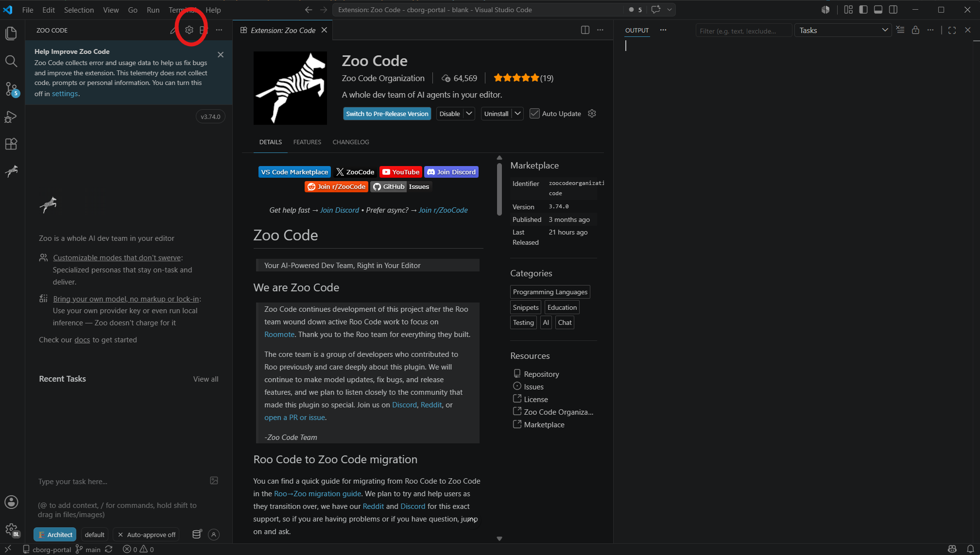Open the Zoo Code extension manage gear
The height and width of the screenshot is (555, 980).
pos(592,114)
